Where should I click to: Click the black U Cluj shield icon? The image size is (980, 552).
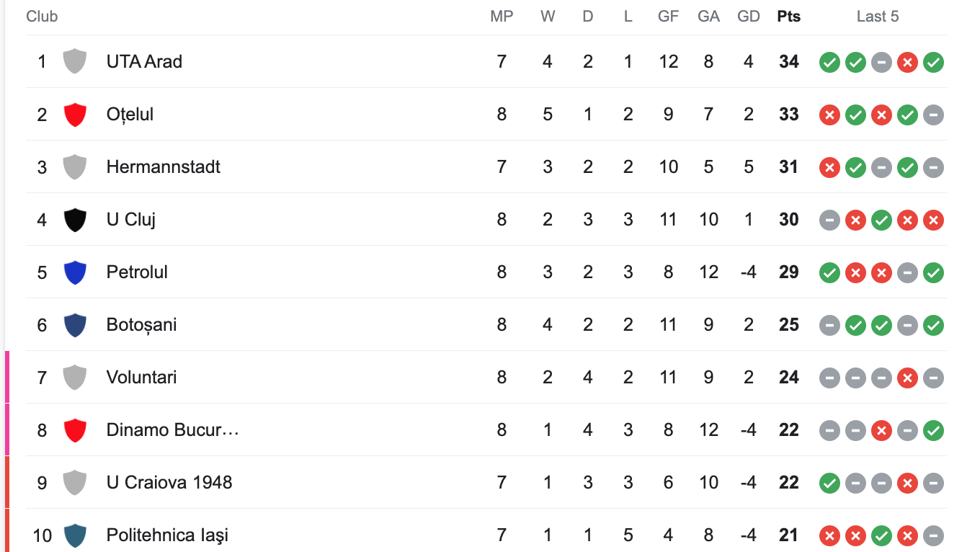75,220
